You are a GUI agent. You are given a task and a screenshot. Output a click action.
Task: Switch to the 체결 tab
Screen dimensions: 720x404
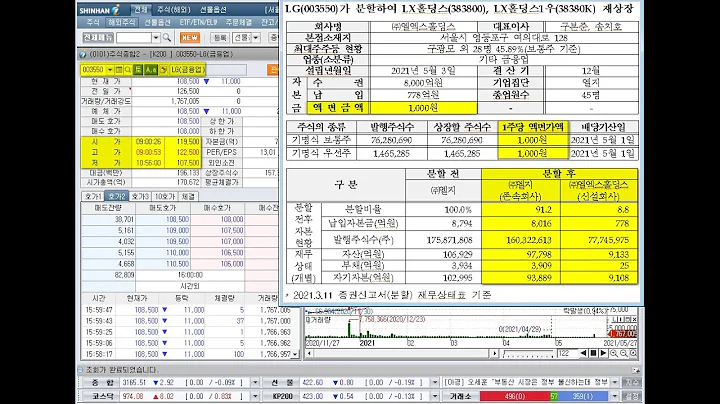point(188,196)
